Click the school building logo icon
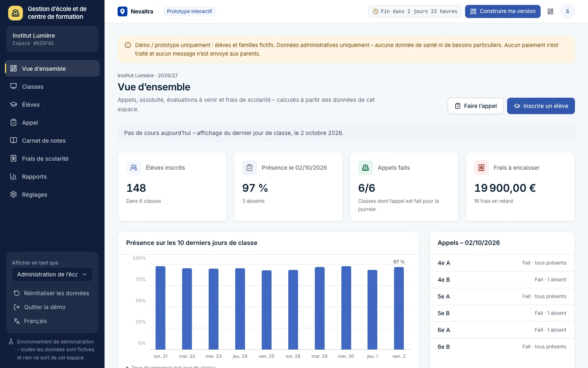 click(x=16, y=13)
